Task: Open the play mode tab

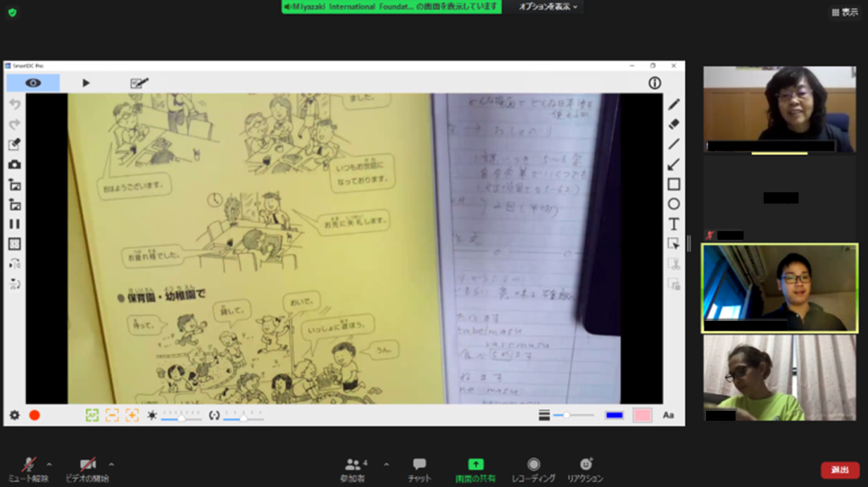Action: pyautogui.click(x=86, y=83)
